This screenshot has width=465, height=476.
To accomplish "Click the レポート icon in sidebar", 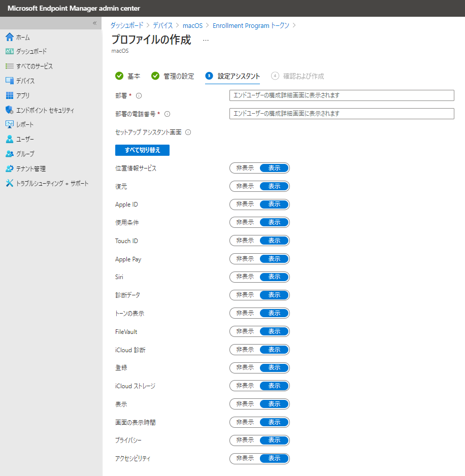I will pos(10,124).
